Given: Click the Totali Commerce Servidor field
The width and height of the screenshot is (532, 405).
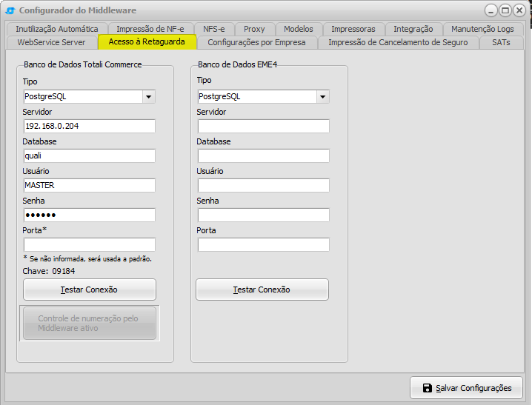Looking at the screenshot, I should [90, 126].
